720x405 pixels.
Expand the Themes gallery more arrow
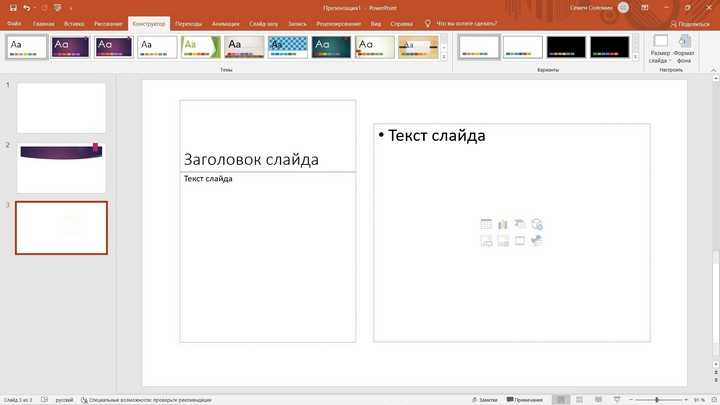[444, 57]
